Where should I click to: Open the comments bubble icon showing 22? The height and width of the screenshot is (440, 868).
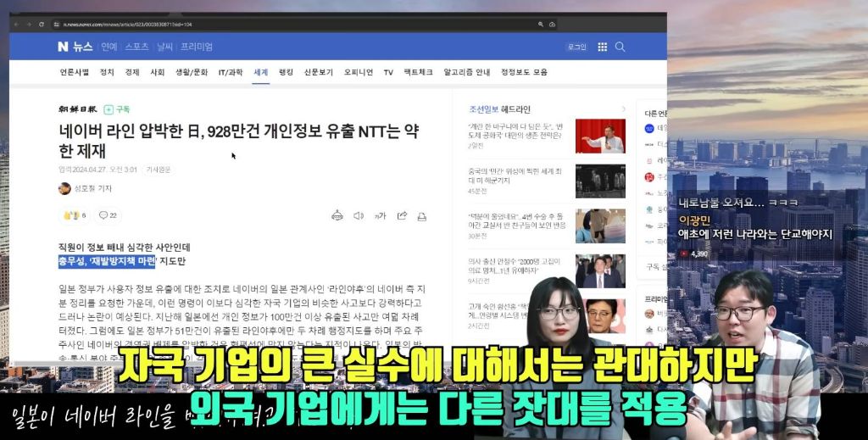(108, 215)
